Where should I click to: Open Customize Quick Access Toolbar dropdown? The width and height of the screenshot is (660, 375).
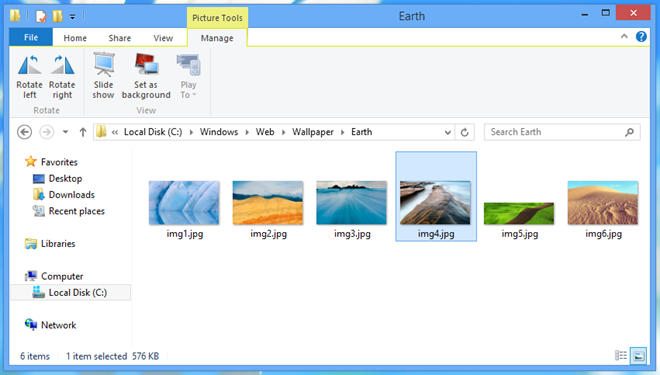pos(72,16)
